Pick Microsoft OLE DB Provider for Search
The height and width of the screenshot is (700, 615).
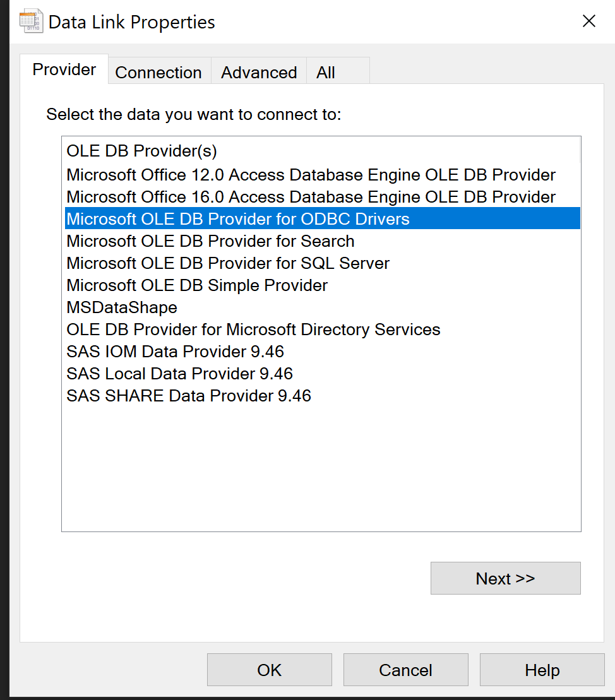pos(210,241)
